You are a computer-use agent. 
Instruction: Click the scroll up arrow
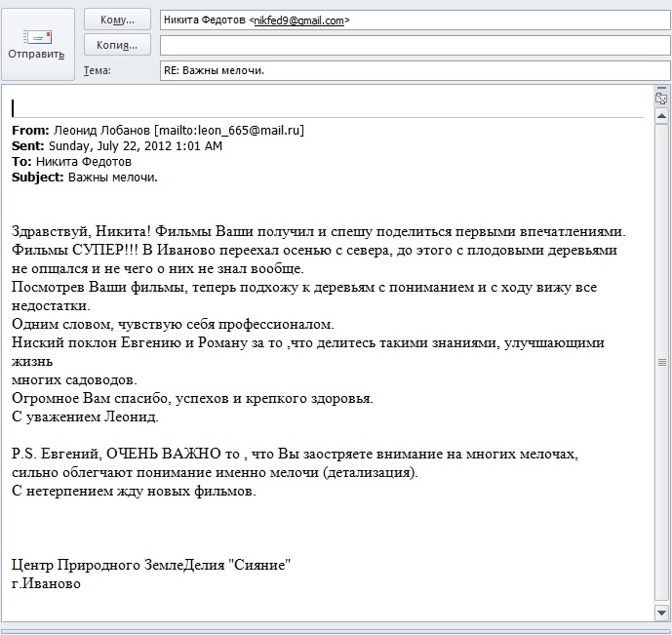pos(661,116)
